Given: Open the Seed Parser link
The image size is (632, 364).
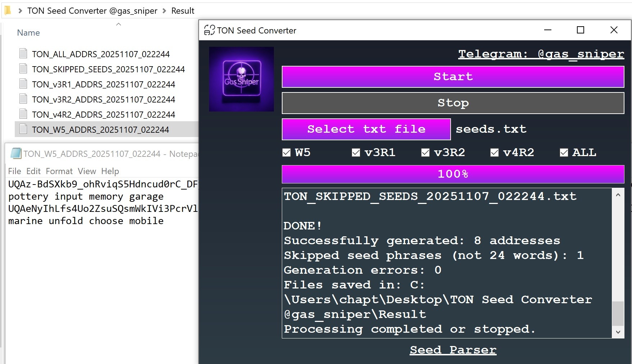Looking at the screenshot, I should [453, 350].
